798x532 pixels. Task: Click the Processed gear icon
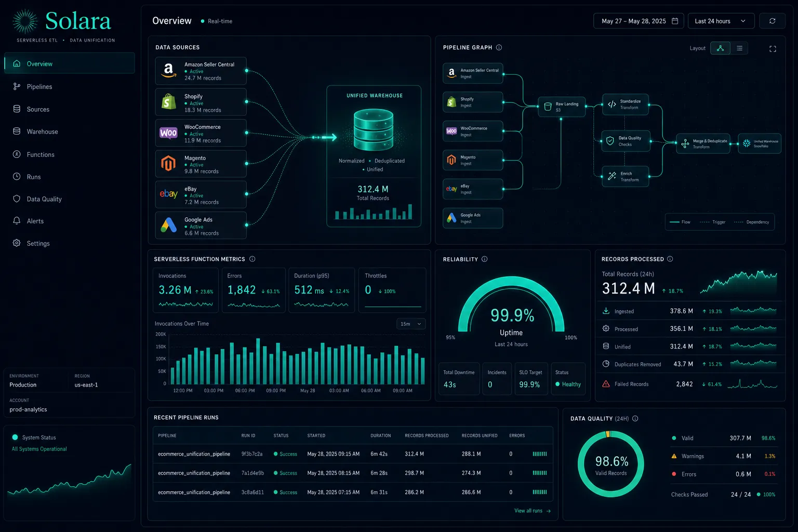pos(606,328)
